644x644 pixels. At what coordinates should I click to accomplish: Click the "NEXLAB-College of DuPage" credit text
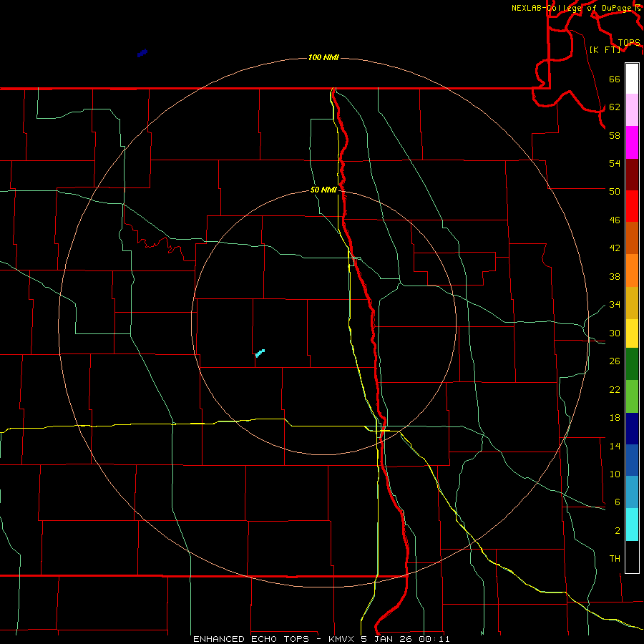[x=573, y=8]
